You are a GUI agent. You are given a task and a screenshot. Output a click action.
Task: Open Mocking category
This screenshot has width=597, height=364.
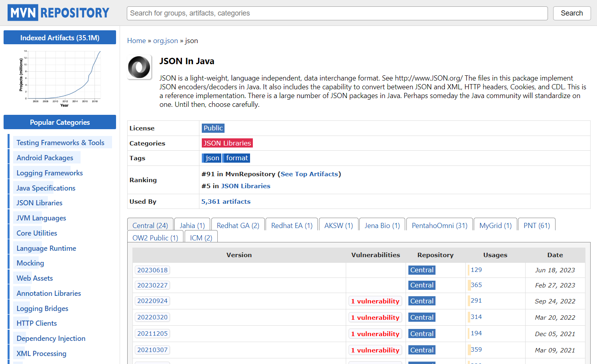pyautogui.click(x=30, y=263)
